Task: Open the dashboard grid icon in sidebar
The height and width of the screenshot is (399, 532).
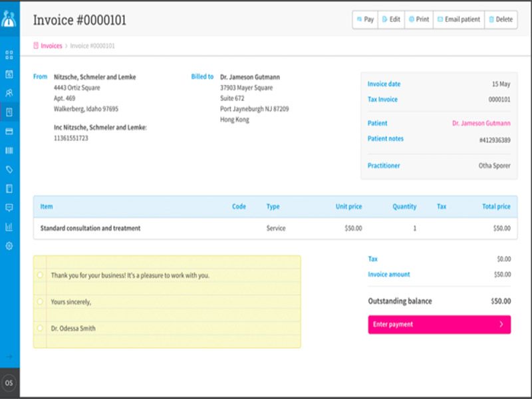Action: pyautogui.click(x=9, y=55)
